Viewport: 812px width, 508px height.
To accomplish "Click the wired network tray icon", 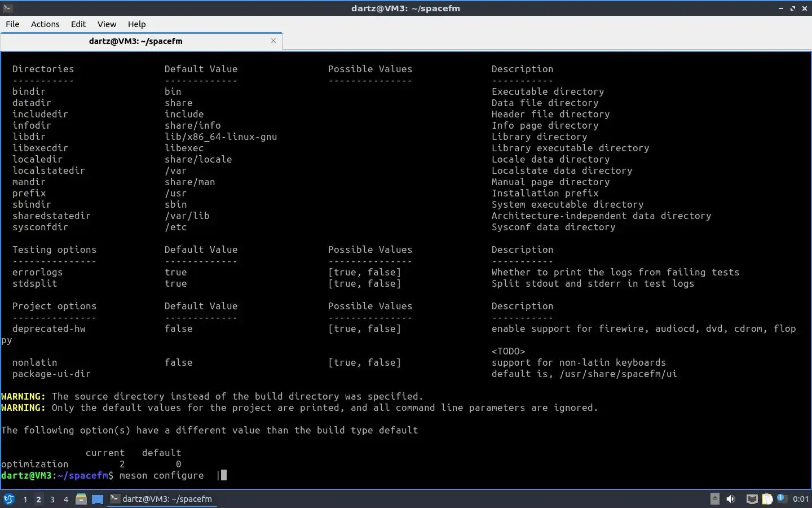I will [x=752, y=499].
